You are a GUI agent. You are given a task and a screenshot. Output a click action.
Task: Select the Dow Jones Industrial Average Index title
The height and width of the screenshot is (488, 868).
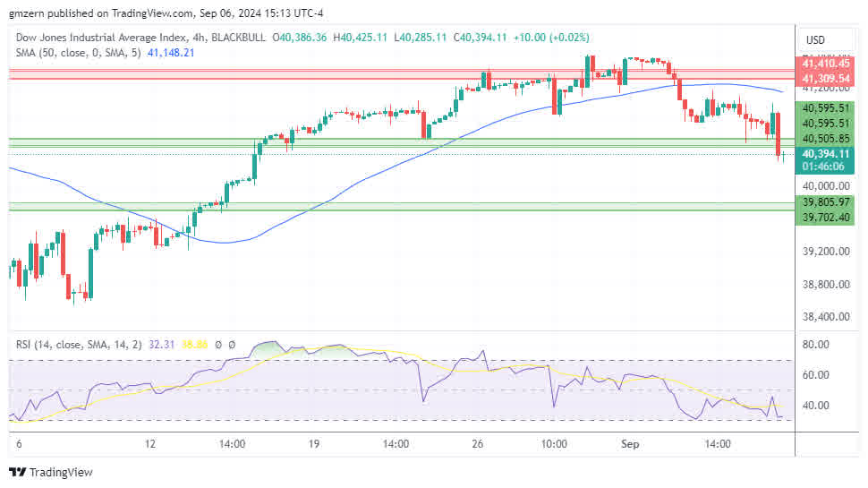101,38
